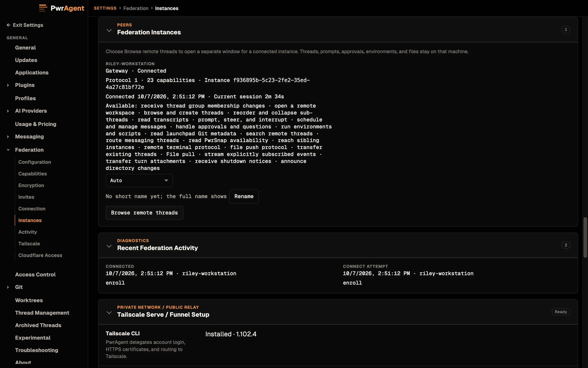
Task: Select Activity under Federation
Action: click(x=27, y=232)
